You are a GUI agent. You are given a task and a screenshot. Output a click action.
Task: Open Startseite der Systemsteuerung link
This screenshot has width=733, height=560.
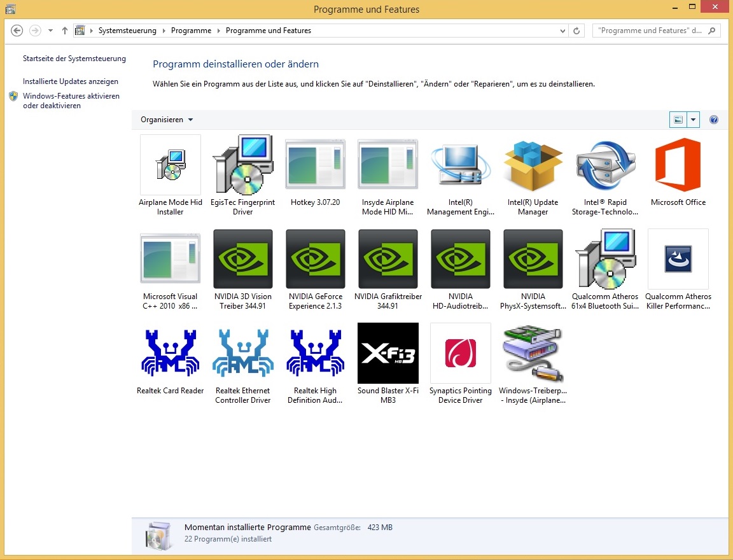pyautogui.click(x=74, y=59)
